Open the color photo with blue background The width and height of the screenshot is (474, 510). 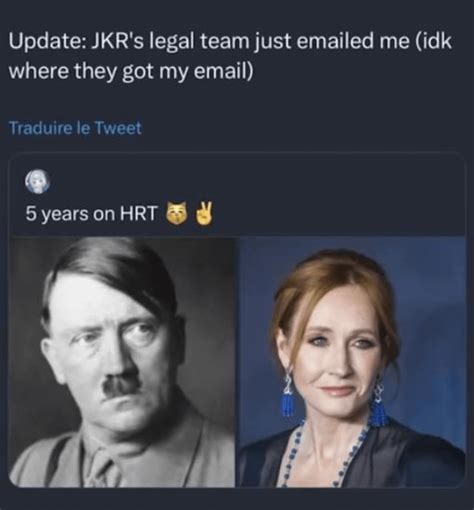352,362
